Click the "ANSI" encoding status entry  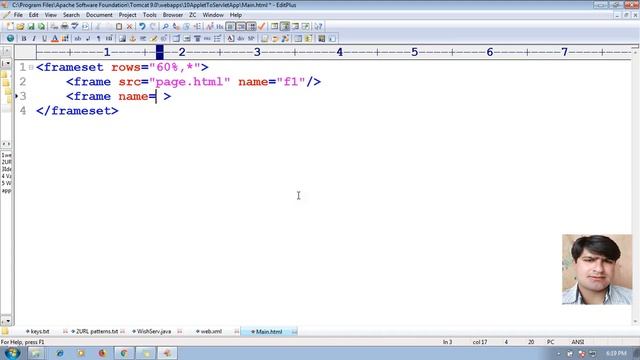click(x=578, y=342)
